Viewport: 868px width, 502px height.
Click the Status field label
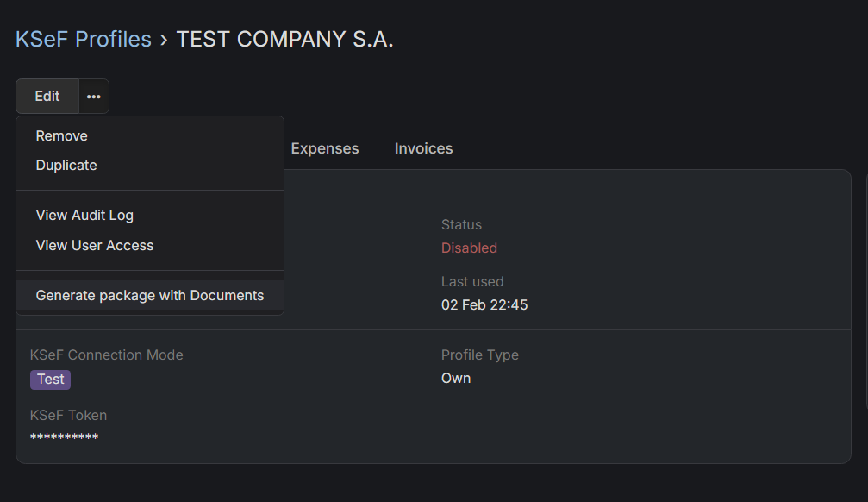[x=461, y=225]
